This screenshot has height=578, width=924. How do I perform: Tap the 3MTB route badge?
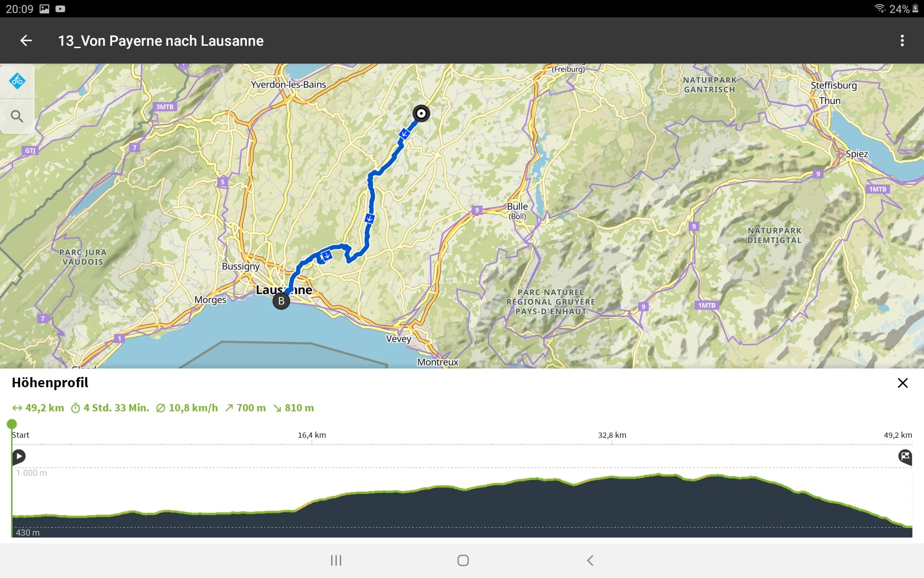pos(165,107)
